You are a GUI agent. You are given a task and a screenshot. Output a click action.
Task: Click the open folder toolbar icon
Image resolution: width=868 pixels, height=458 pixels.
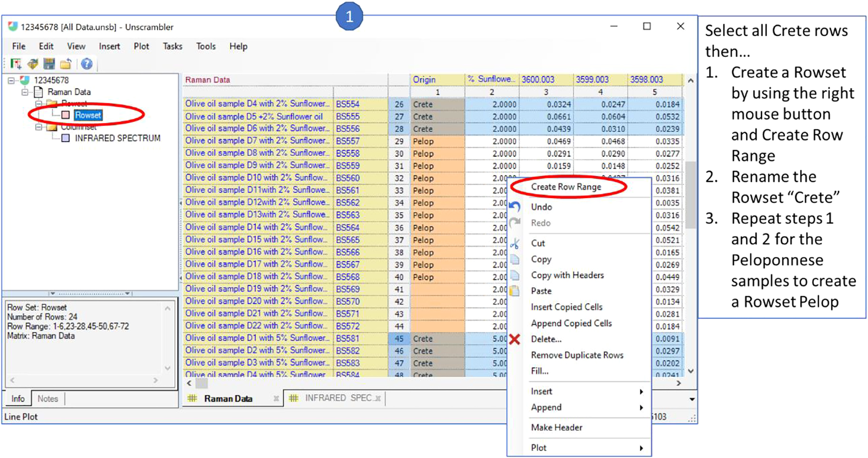[66, 64]
